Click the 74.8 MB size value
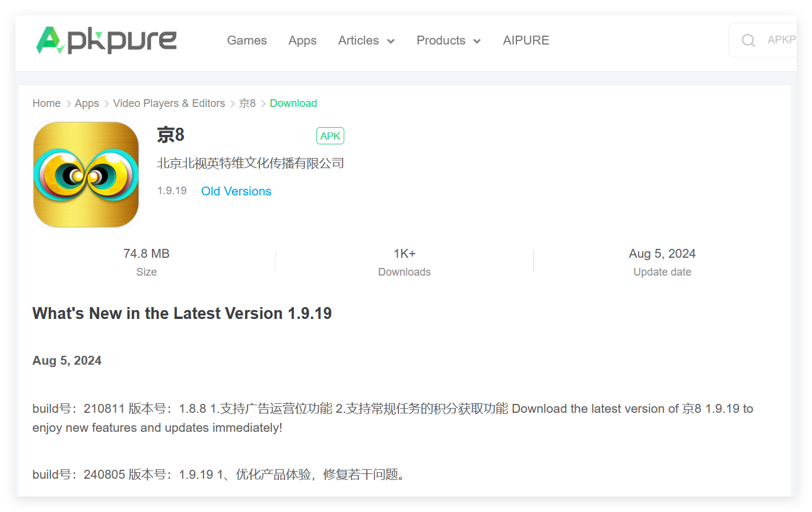 pyautogui.click(x=147, y=254)
